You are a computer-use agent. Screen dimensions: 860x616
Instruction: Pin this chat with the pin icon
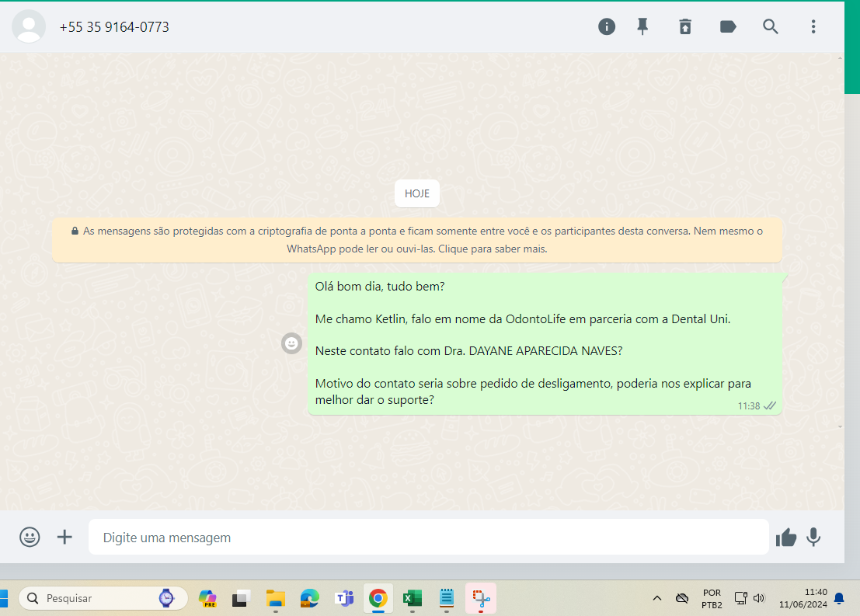tap(642, 26)
